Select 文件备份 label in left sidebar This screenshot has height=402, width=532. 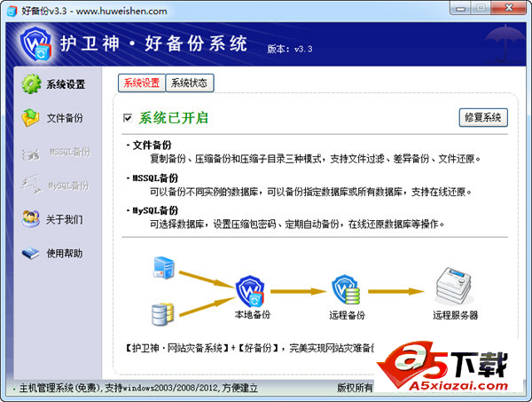(x=65, y=118)
